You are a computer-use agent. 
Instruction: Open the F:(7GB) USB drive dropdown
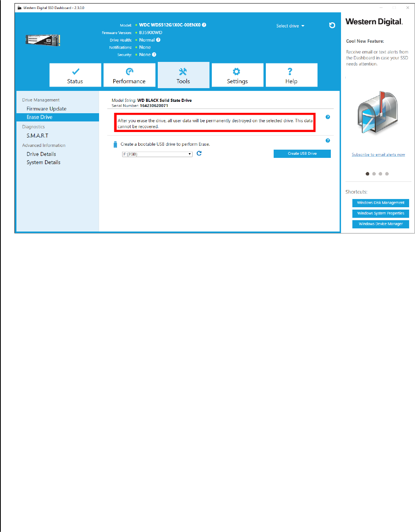coord(157,154)
